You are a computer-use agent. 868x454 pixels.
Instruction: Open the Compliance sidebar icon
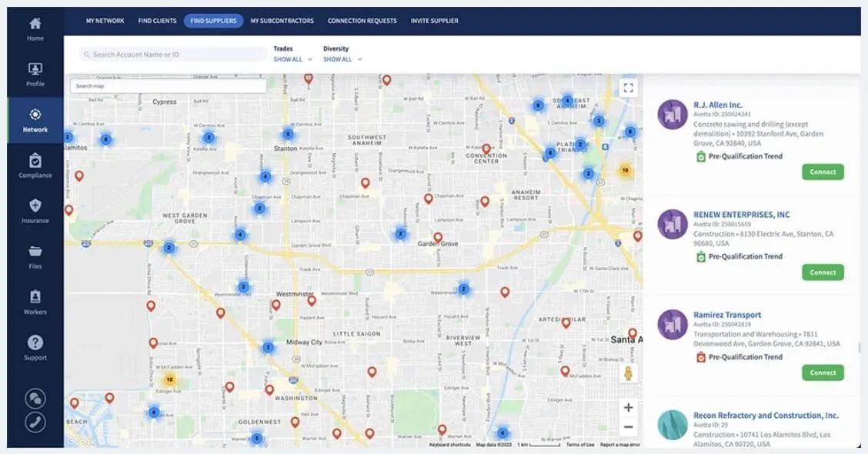35,161
